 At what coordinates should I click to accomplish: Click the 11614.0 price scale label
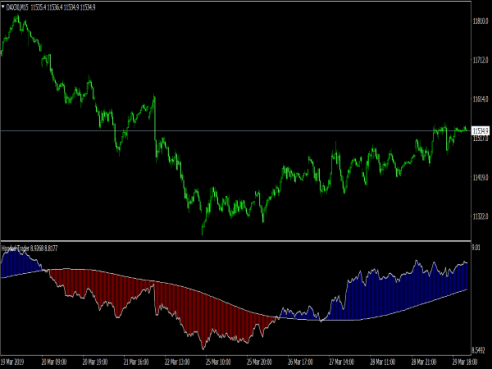(x=480, y=99)
